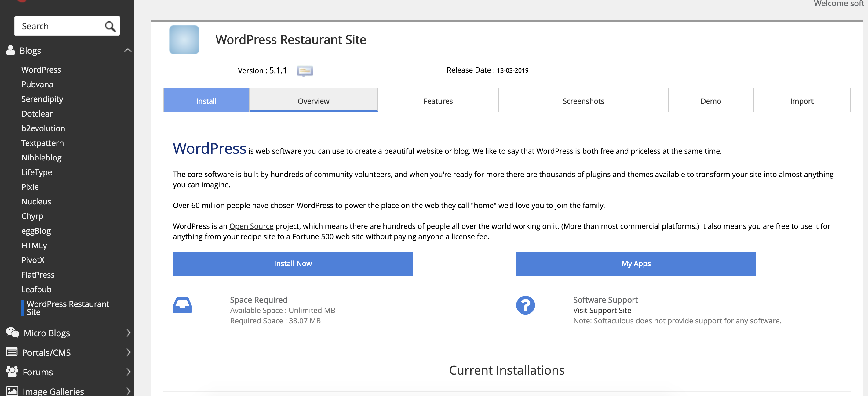The height and width of the screenshot is (396, 868).
Task: Follow the Open Source link
Action: pos(251,226)
